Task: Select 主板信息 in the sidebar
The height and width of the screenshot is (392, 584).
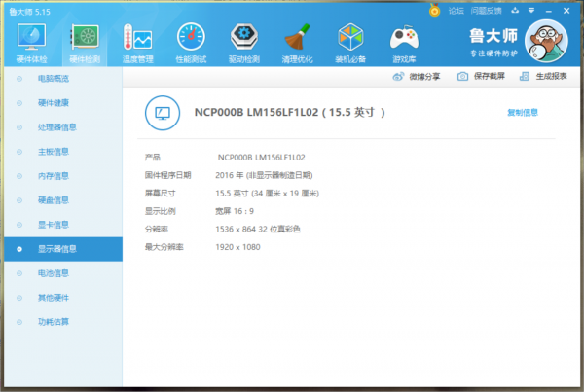Action: click(x=63, y=152)
